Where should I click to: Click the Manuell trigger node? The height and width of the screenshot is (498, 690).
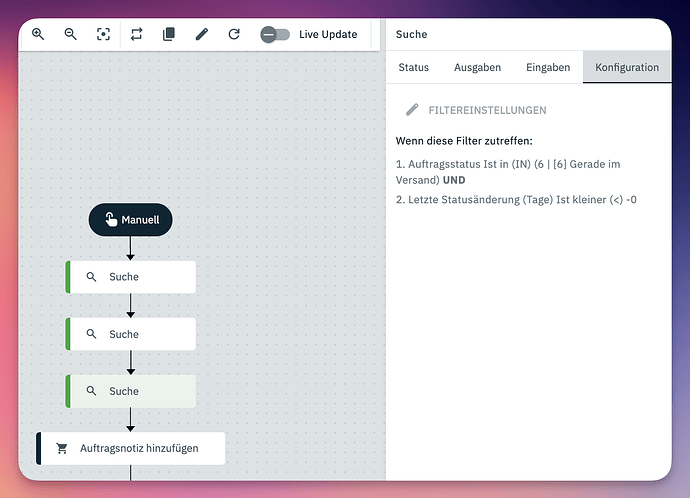[x=130, y=220]
